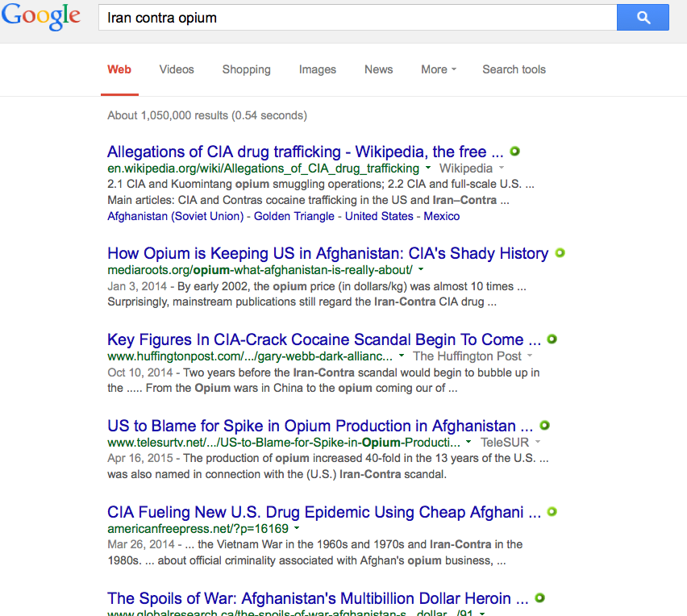The width and height of the screenshot is (687, 616).
Task: Click the About 1,050,000 results text
Action: (x=207, y=115)
